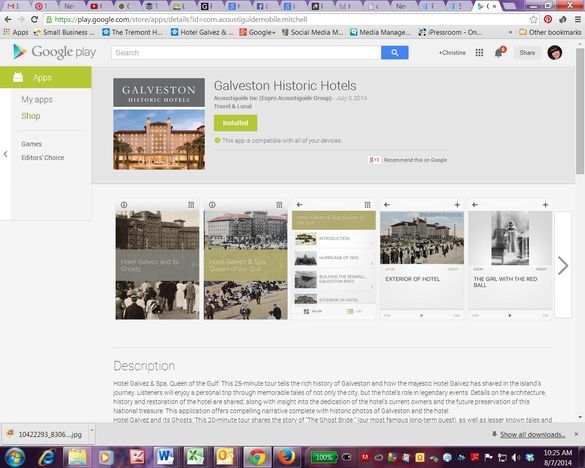The width and height of the screenshot is (585, 468).
Task: Switch to the Pinterest tab
Action: [x=41, y=6]
